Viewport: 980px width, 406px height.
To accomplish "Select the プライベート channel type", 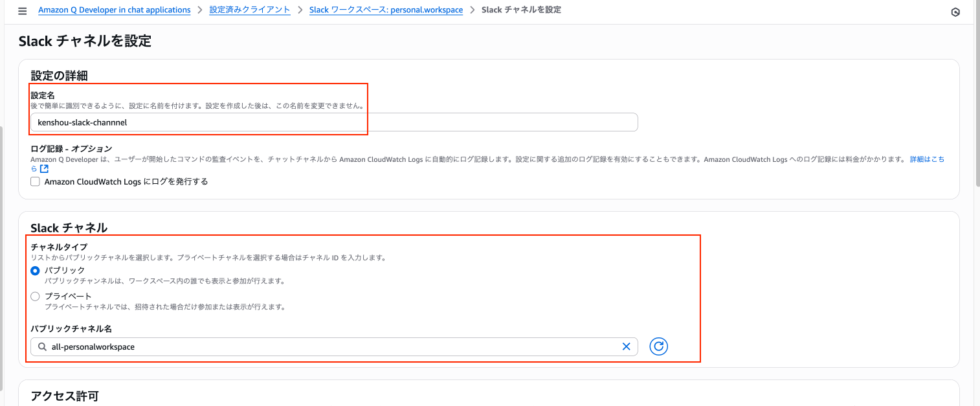I will pos(36,296).
